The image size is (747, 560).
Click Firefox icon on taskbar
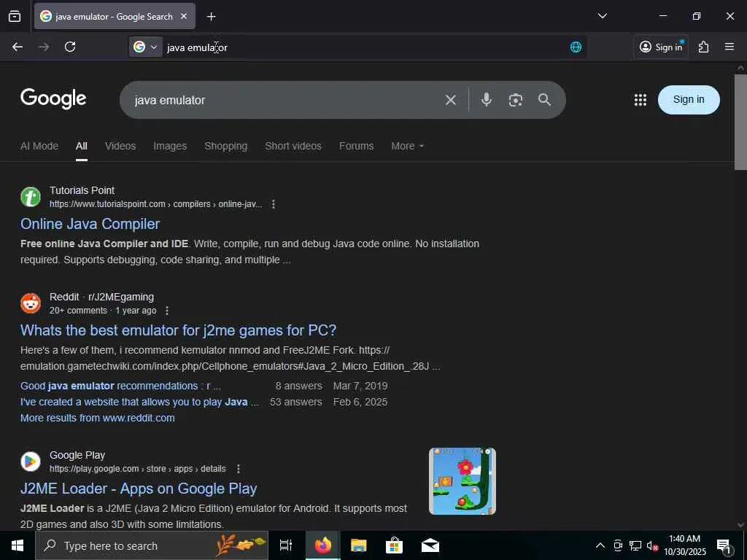(322, 545)
